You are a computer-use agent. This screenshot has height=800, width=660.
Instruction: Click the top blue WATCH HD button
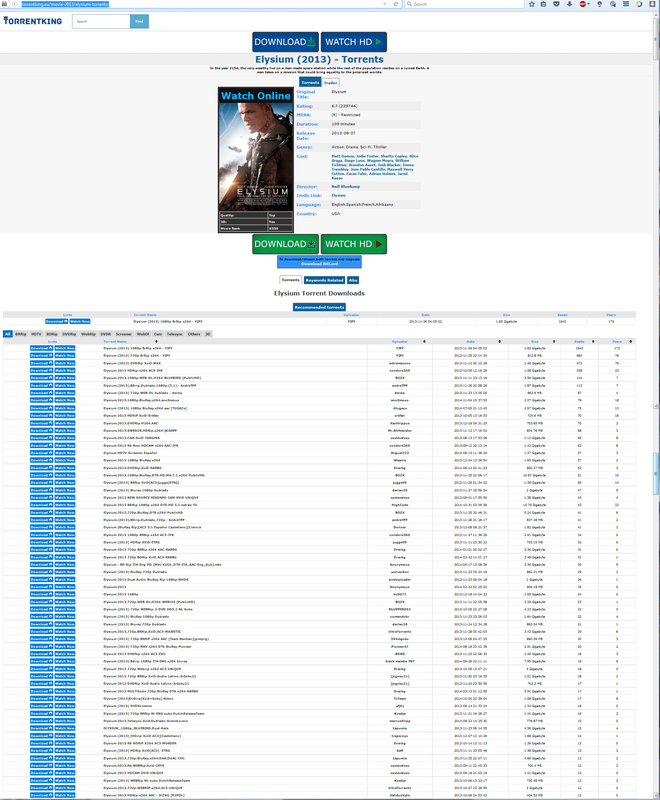pyautogui.click(x=353, y=42)
